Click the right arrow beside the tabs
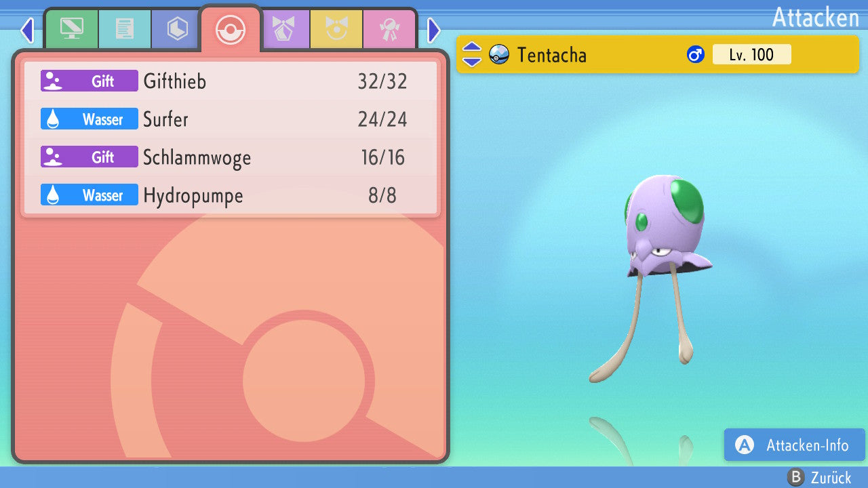Image resolution: width=868 pixels, height=488 pixels. coord(434,30)
